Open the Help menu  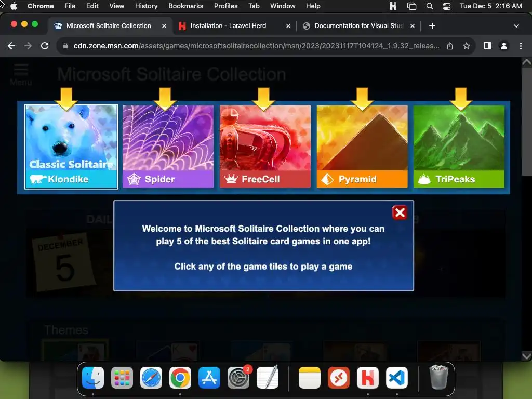[x=313, y=6]
